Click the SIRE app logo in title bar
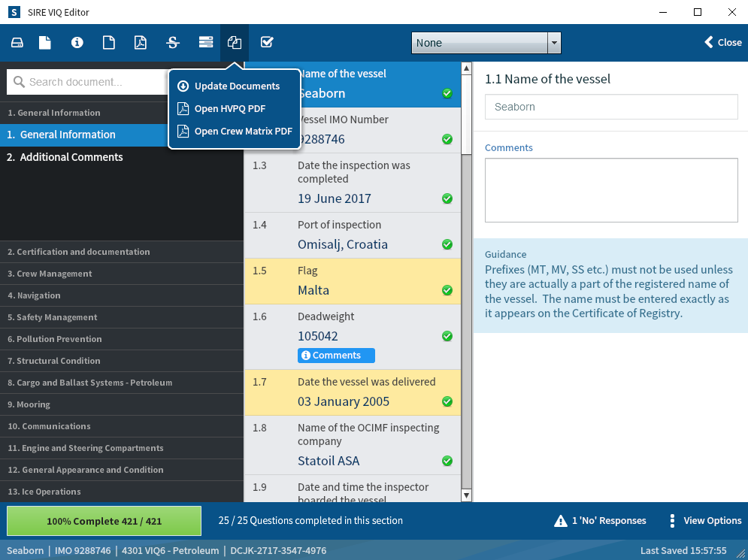748x560 pixels. 14,12
